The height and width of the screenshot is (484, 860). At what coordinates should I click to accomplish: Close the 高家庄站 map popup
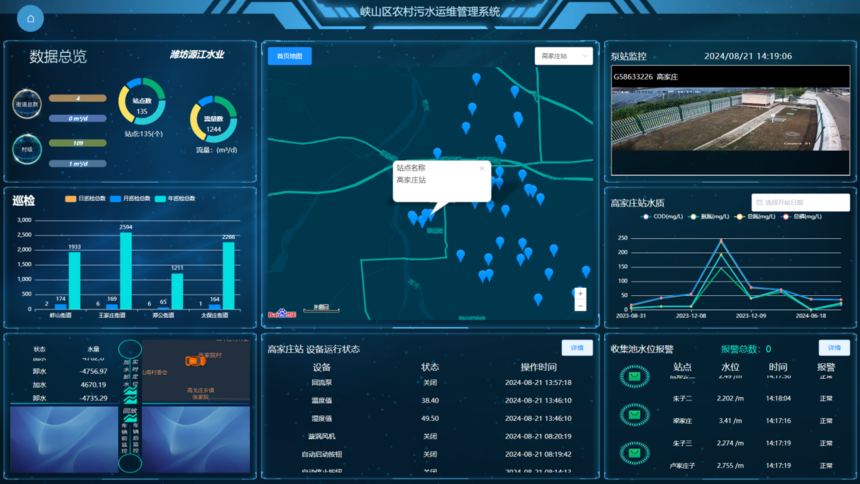point(481,169)
